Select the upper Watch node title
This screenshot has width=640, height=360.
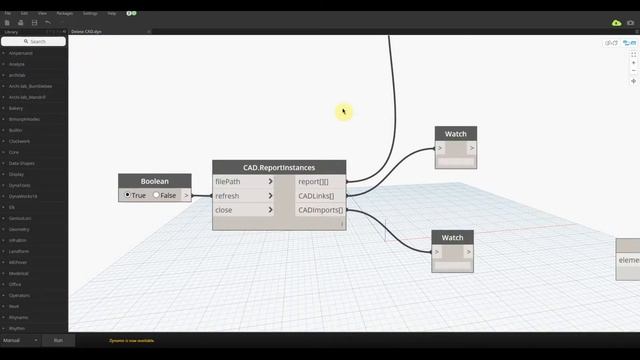[456, 134]
